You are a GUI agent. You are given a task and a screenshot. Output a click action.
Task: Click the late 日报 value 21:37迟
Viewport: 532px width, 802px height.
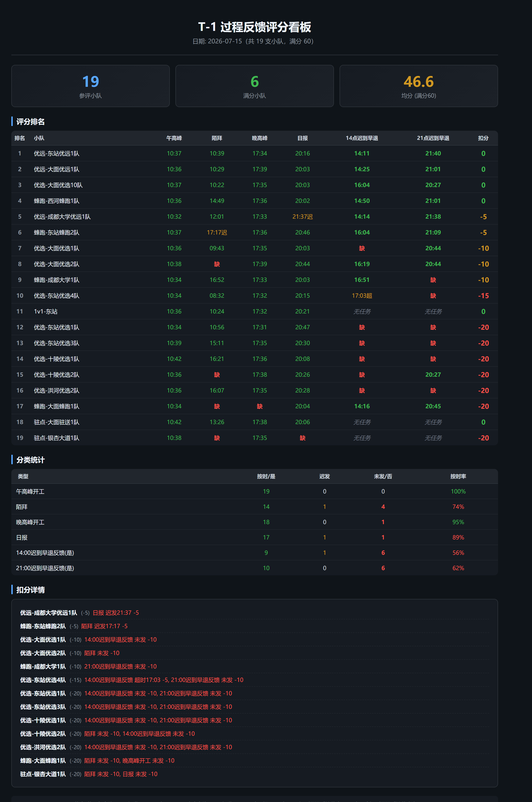(x=302, y=217)
